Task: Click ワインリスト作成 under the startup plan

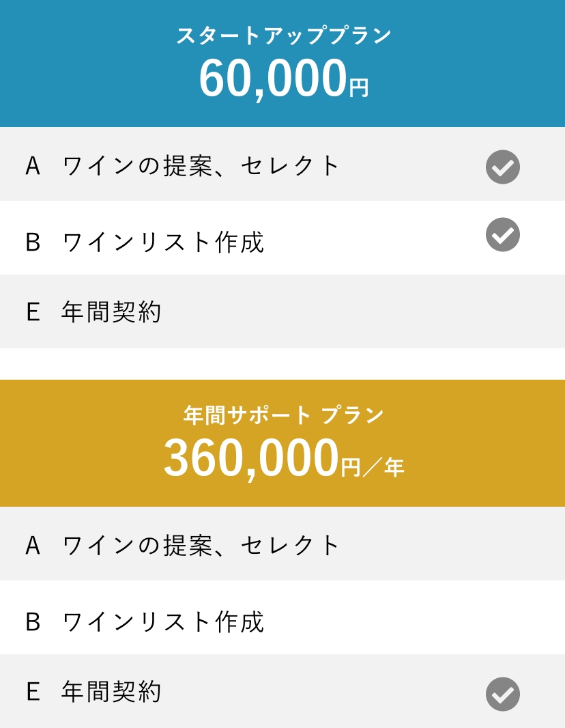Action: click(163, 242)
